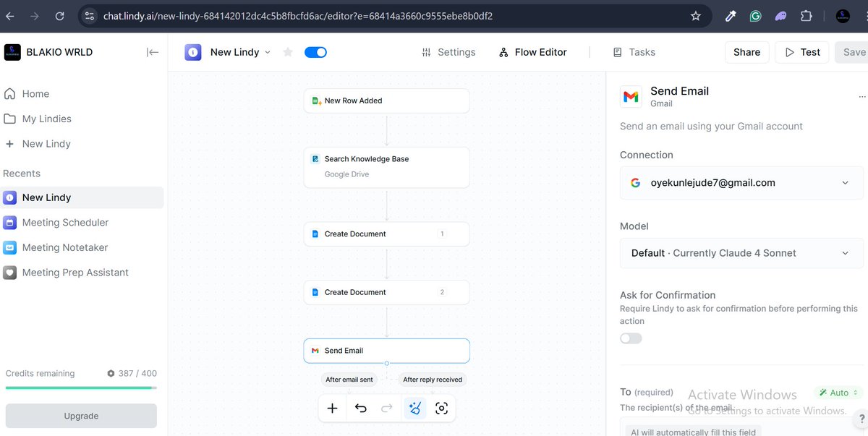Select the New Row Added trigger node

click(x=386, y=101)
